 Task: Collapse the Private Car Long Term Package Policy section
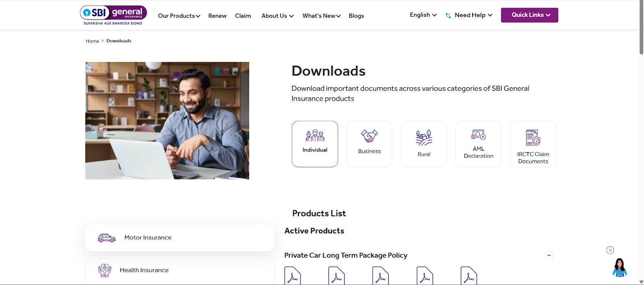pyautogui.click(x=549, y=255)
